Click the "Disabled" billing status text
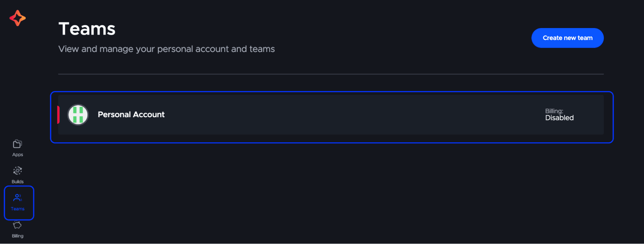644x244 pixels. [559, 118]
